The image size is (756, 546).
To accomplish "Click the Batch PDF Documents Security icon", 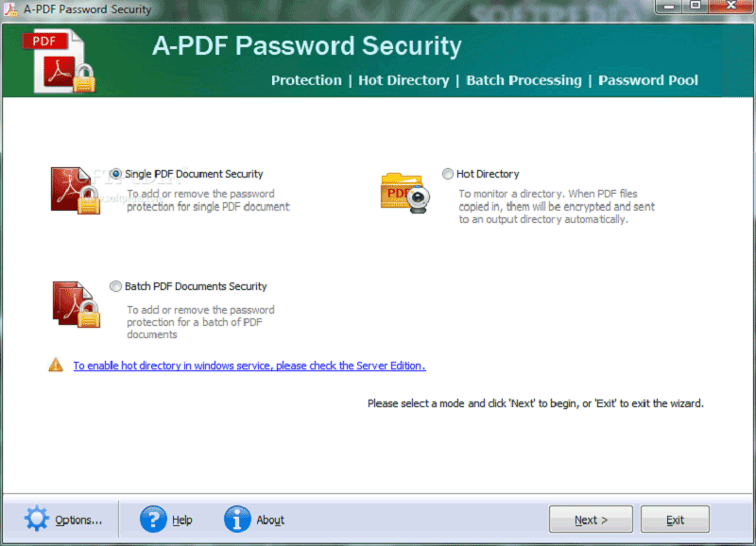I will pos(76,303).
